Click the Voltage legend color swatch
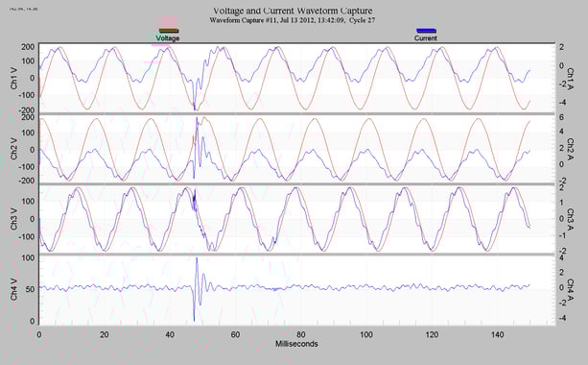This screenshot has height=365, width=588. (x=169, y=31)
